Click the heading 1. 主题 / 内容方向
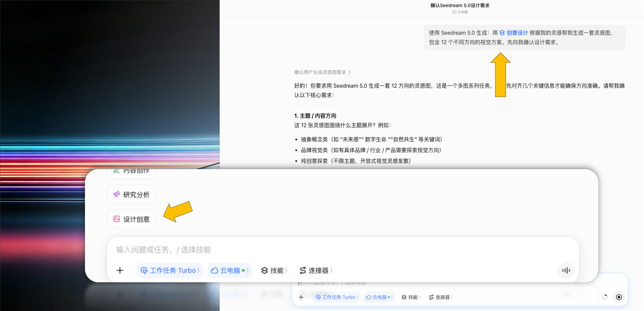Viewport: 644px width, 311px height. click(315, 116)
